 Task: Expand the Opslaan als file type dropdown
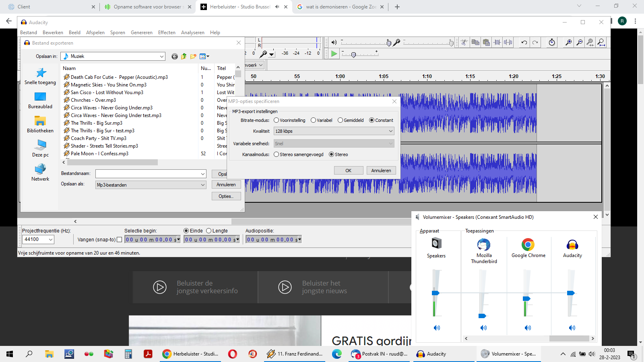(151, 185)
